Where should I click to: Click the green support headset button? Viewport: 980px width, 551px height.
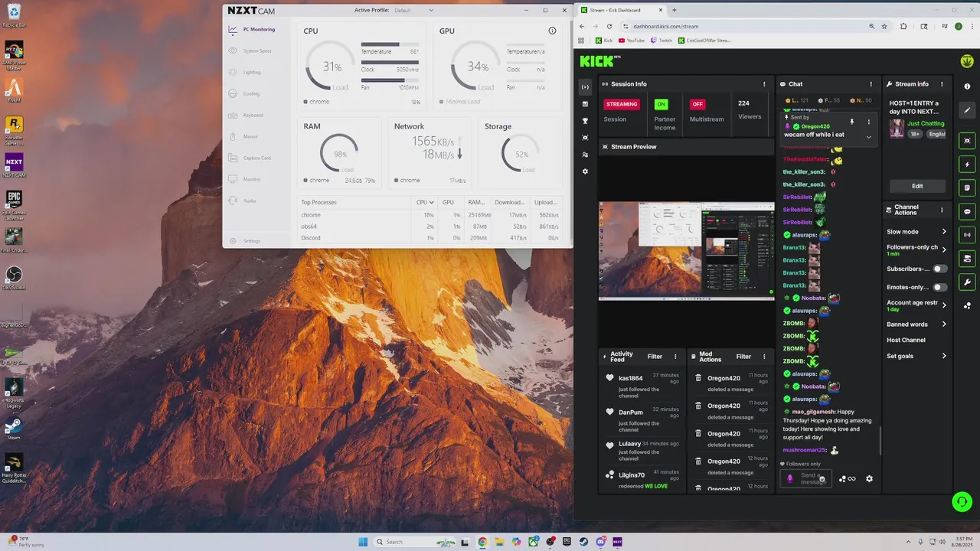click(962, 502)
